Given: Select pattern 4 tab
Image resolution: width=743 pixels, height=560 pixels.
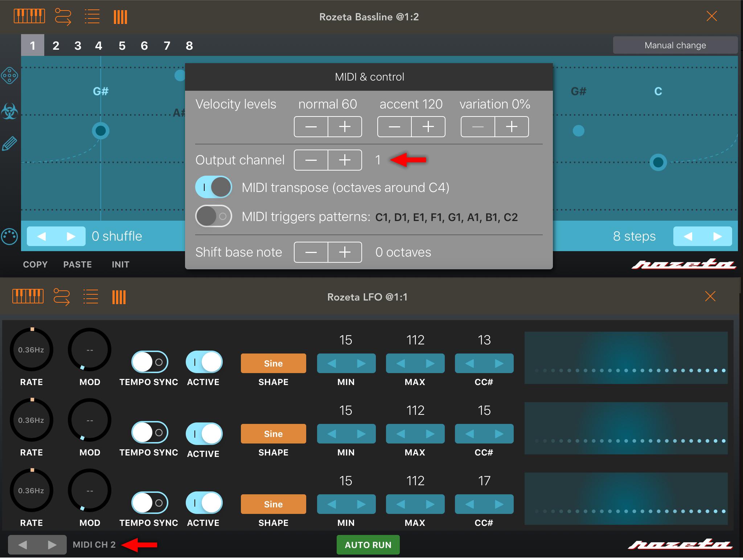Looking at the screenshot, I should pos(99,45).
